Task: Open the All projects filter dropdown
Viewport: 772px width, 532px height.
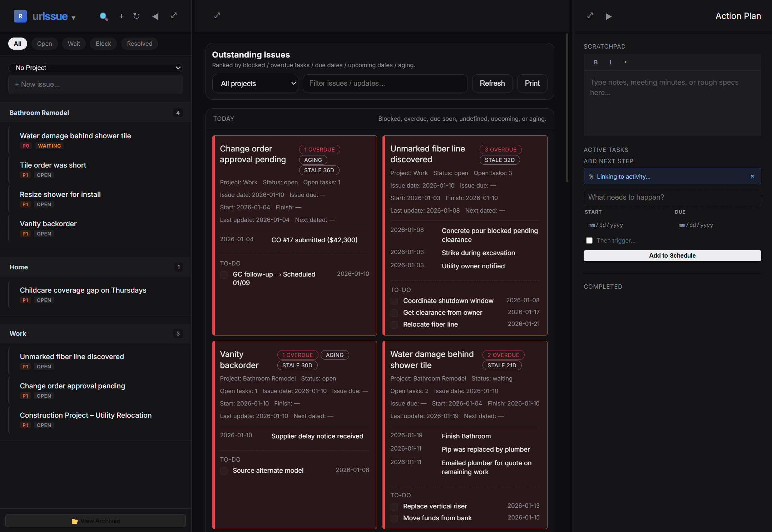Action: point(255,84)
